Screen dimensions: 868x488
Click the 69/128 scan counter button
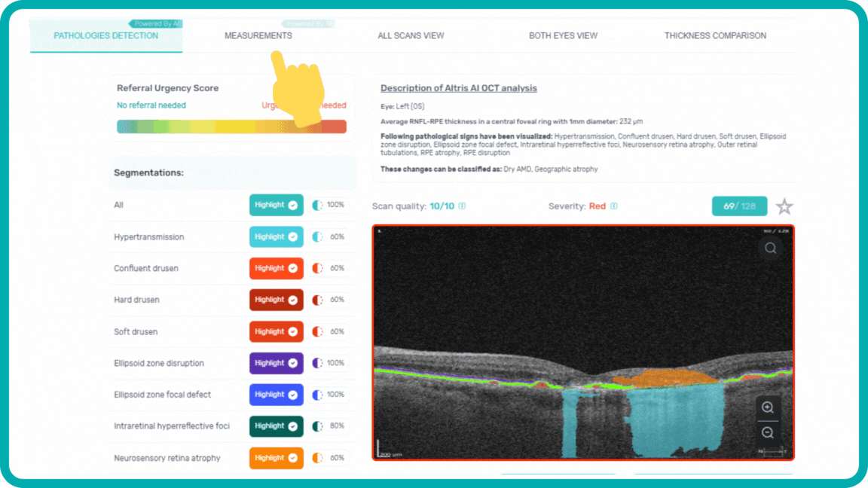(739, 206)
